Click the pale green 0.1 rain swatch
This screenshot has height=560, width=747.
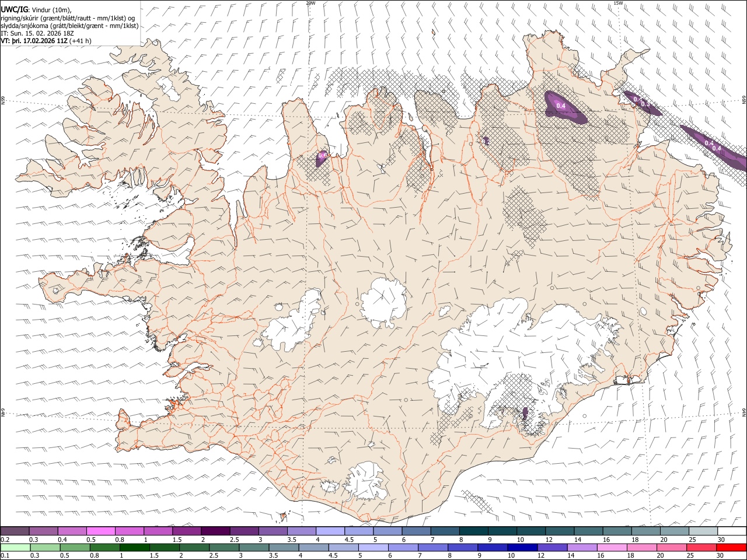[15, 547]
